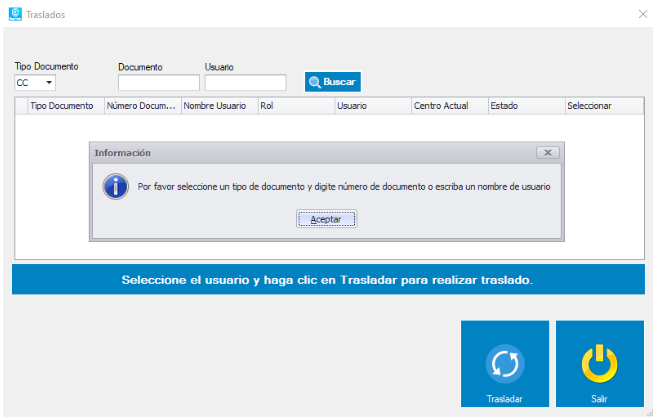This screenshot has height=418, width=657.
Task: Click the Rol column header
Action: (294, 105)
